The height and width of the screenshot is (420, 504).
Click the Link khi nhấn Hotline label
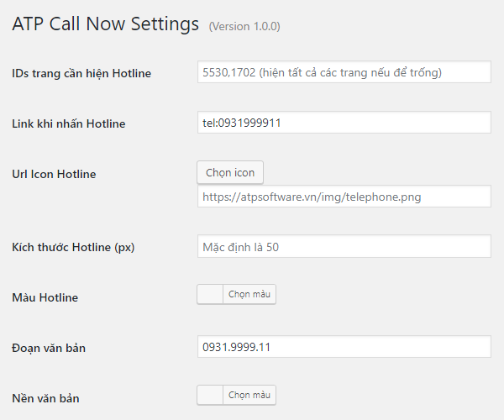tap(69, 123)
